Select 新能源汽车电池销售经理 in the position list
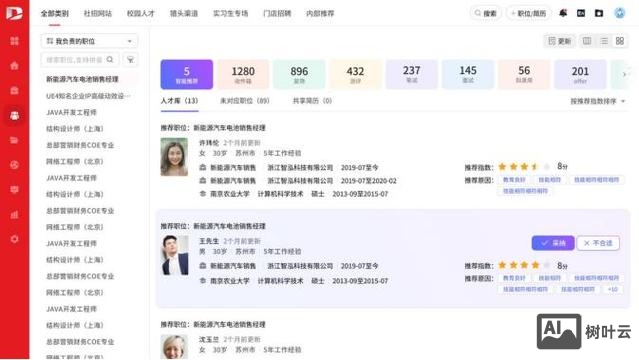The height and width of the screenshot is (360, 639). point(82,79)
